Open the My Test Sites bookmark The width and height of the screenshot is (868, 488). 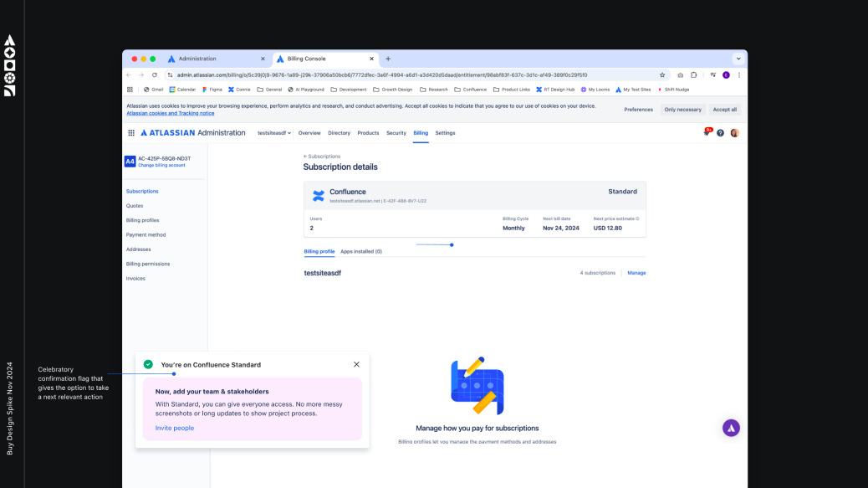pyautogui.click(x=633, y=90)
